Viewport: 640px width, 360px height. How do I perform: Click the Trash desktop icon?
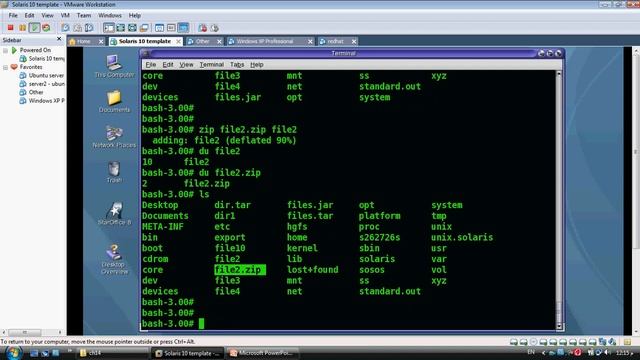click(114, 171)
